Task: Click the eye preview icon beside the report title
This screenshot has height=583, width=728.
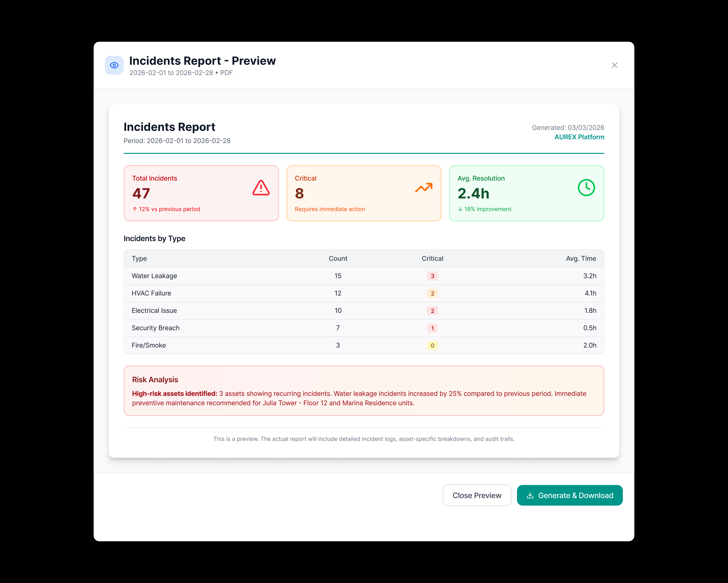Action: [x=114, y=65]
